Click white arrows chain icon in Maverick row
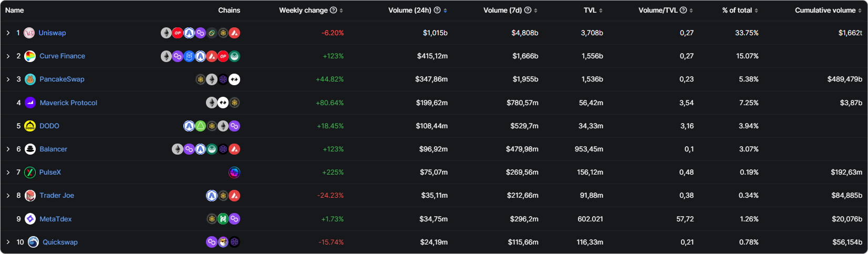 pos(223,103)
